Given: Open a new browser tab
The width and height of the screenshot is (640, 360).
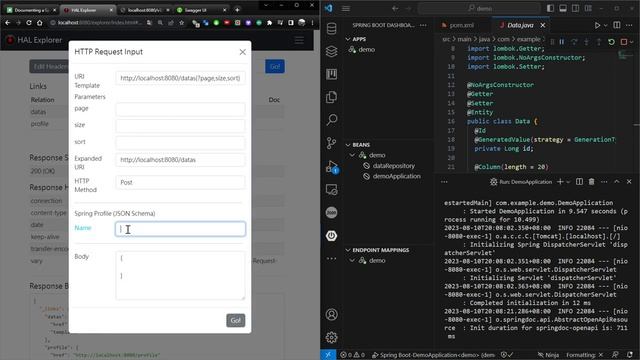Looking at the screenshot, I should 237,9.
